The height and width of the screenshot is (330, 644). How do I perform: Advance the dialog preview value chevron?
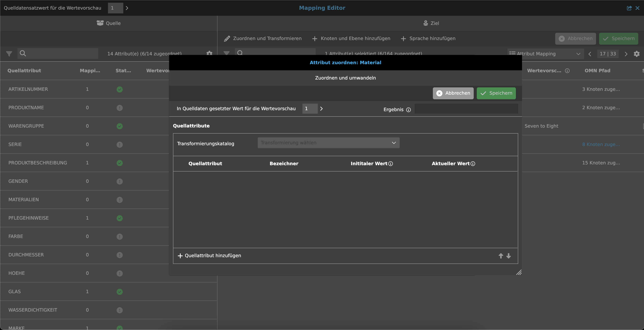point(321,109)
